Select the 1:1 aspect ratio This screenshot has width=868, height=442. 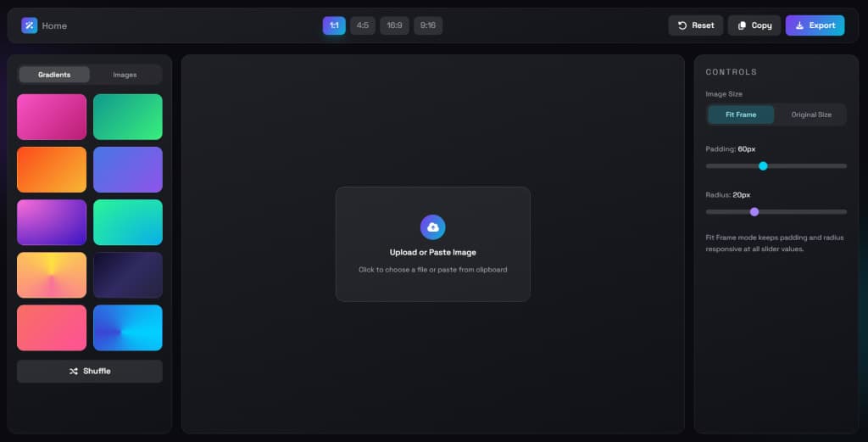click(334, 25)
